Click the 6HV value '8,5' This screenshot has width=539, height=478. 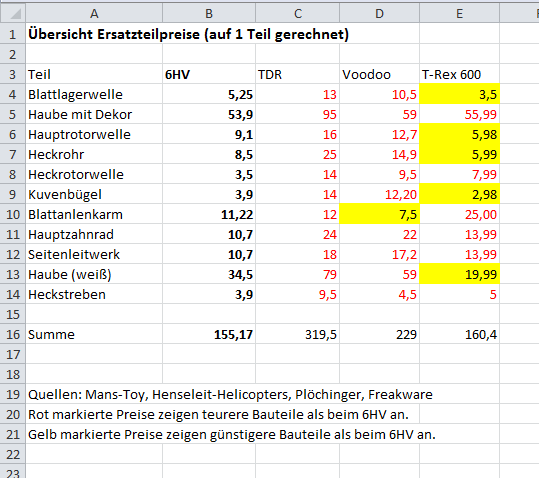coord(209,154)
